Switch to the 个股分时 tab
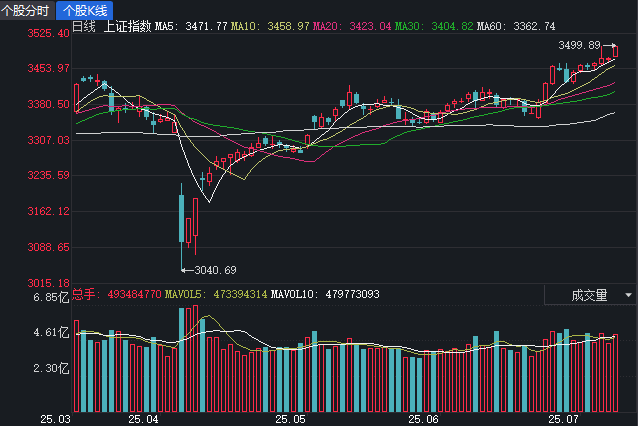 pyautogui.click(x=27, y=10)
